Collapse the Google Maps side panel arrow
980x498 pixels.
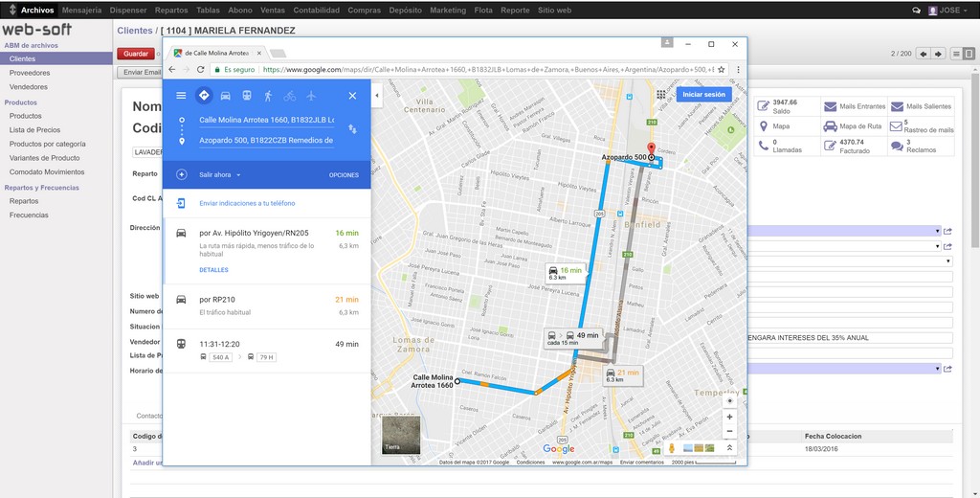click(377, 96)
